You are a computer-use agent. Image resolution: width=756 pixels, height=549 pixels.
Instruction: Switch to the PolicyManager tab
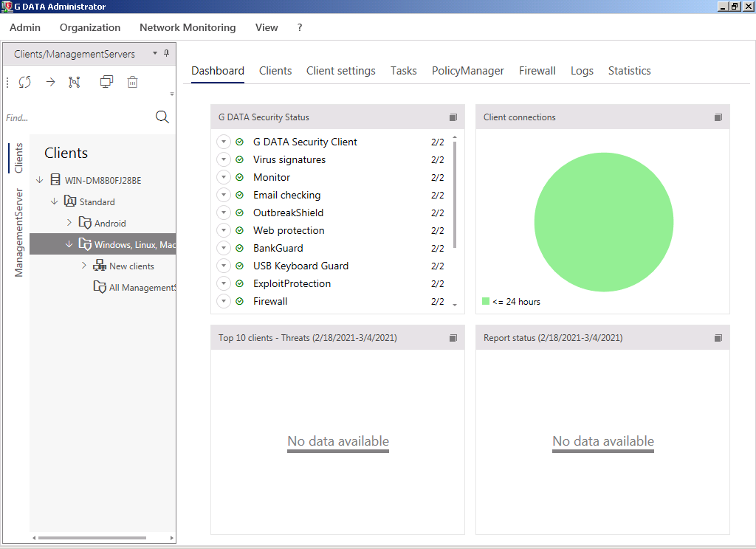pyautogui.click(x=467, y=71)
